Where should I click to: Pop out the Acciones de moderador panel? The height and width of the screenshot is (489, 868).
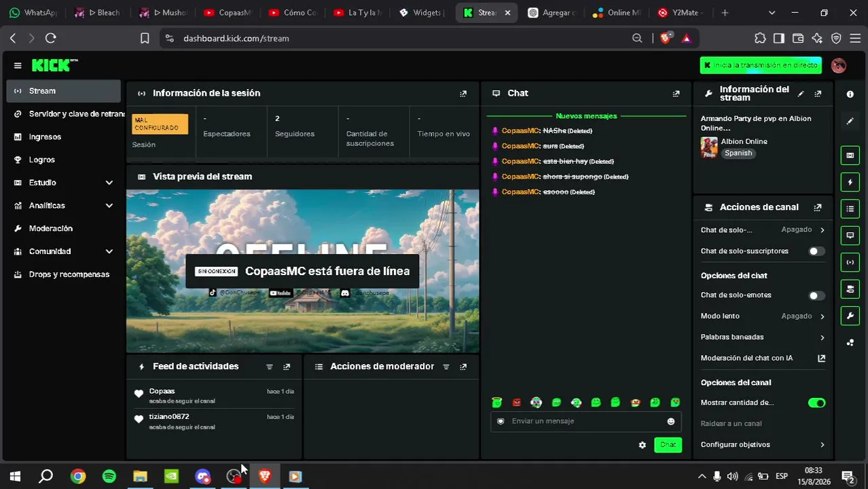click(x=463, y=367)
